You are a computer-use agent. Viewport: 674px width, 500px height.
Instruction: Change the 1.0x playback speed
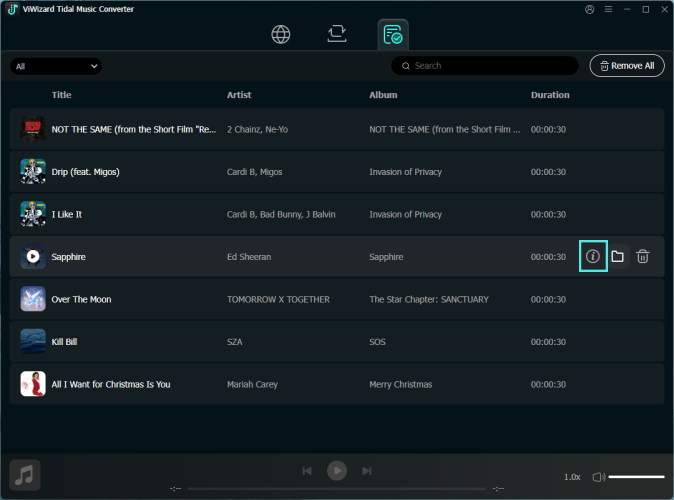click(x=572, y=477)
